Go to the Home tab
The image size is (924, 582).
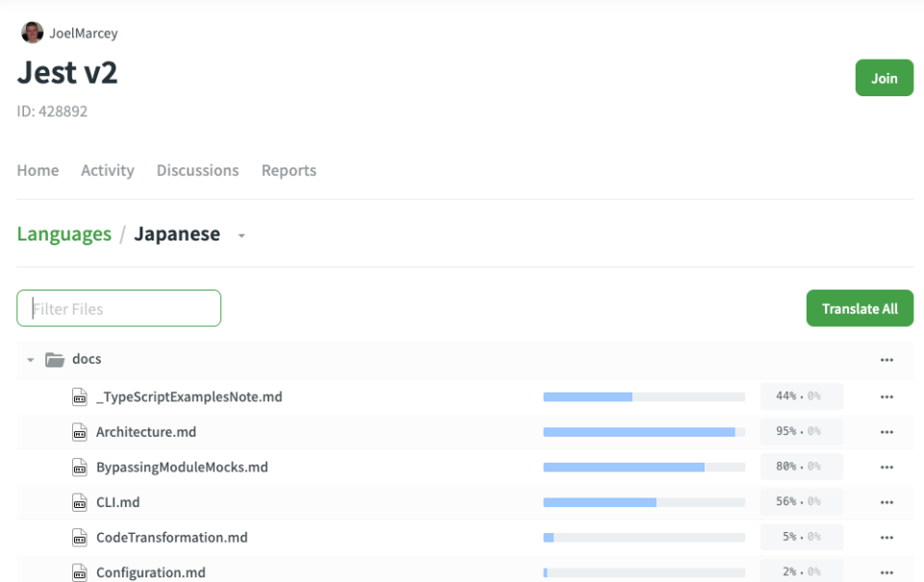[x=38, y=170]
